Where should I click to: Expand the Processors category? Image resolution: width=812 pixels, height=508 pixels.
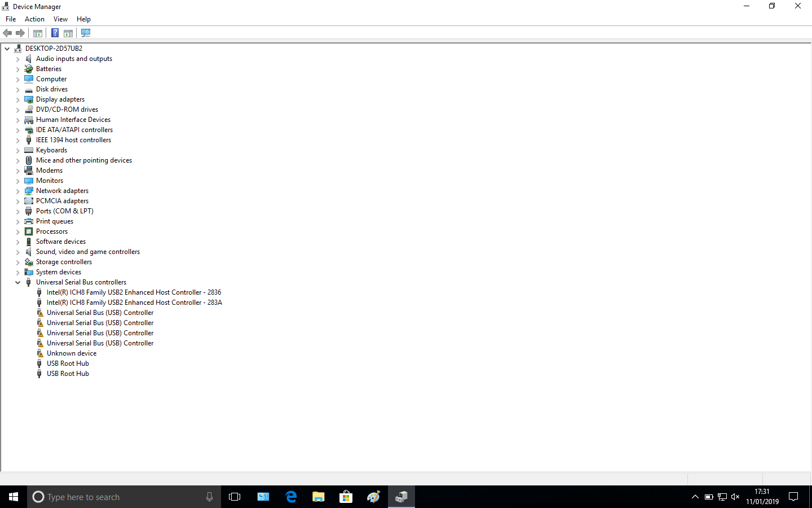(17, 231)
